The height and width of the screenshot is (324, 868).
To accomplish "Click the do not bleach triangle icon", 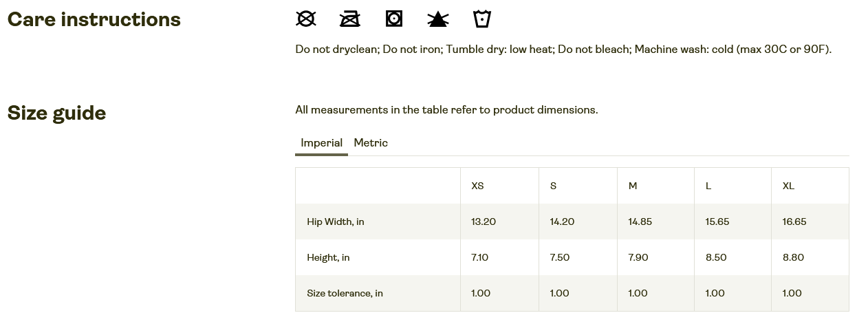I will (x=438, y=19).
